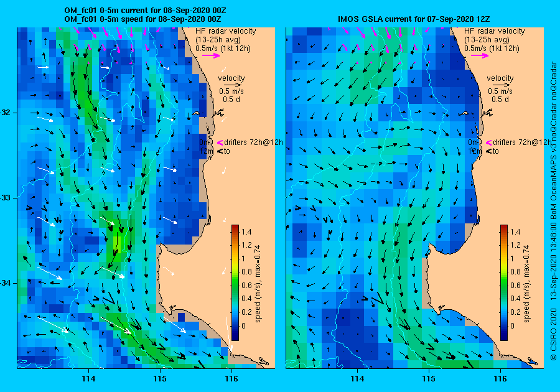560x392 pixels.
Task: Click '0.5 d' under velocity in right map
Action: click(500, 100)
